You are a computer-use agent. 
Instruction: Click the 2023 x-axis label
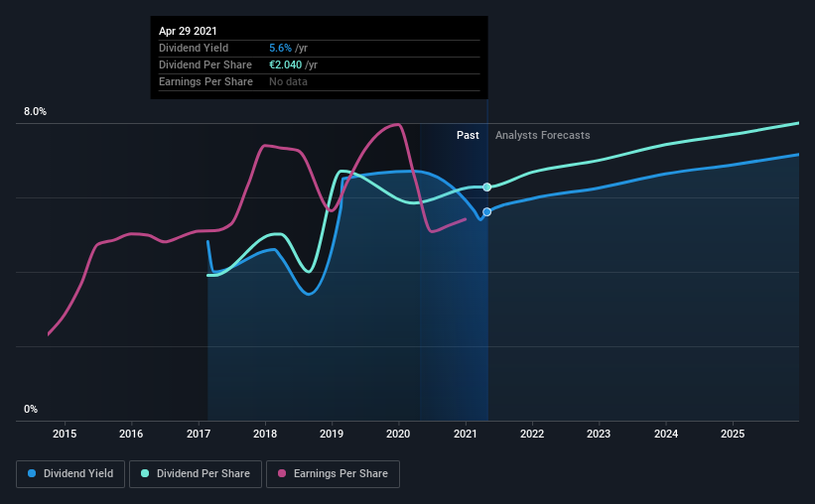599,434
